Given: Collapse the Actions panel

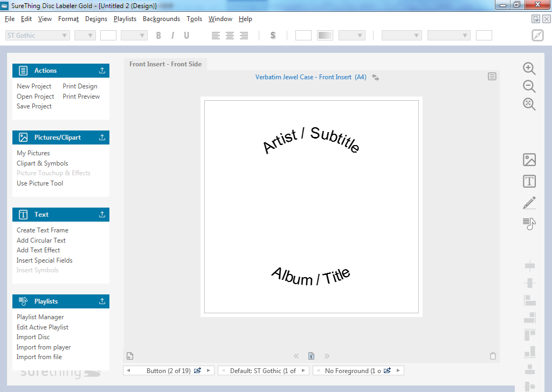Looking at the screenshot, I should coord(102,71).
